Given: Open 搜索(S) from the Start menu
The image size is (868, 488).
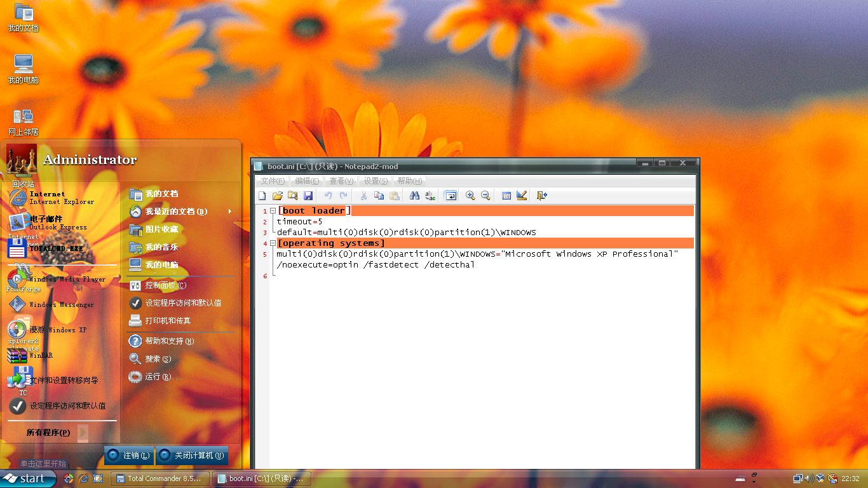Looking at the screenshot, I should click(180, 359).
